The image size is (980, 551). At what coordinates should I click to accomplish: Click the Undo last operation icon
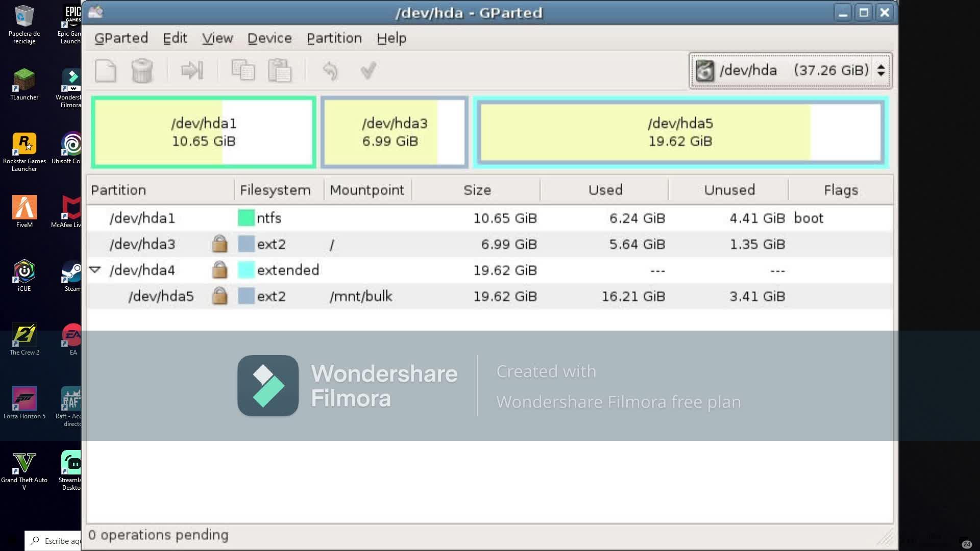pos(330,70)
